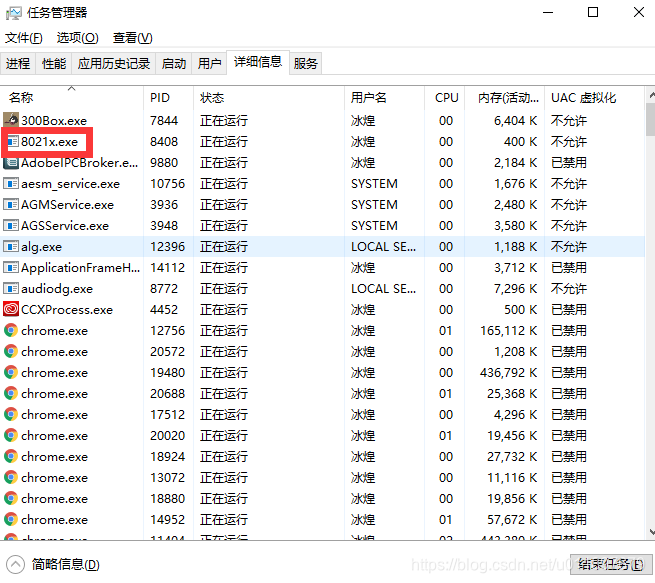Image resolution: width=655 pixels, height=583 pixels.
Task: Click the aesm_service.exe process icon
Action: coord(11,183)
